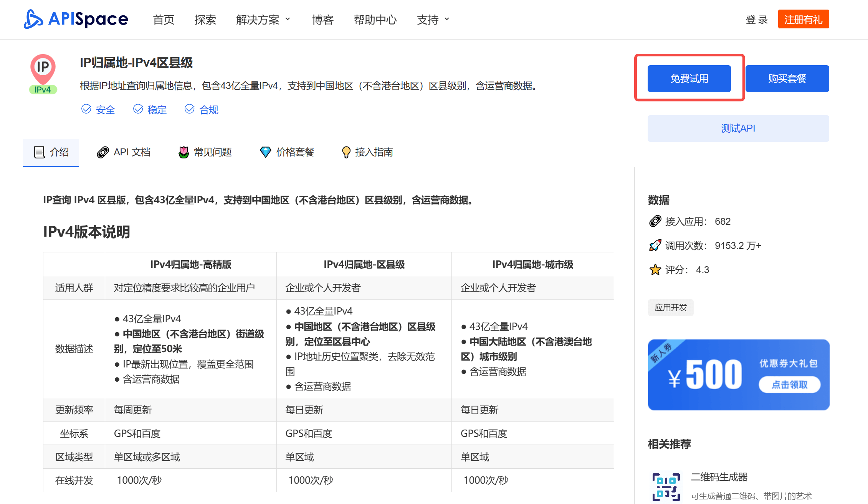Select the 介绍 tab
868x504 pixels.
pos(51,152)
